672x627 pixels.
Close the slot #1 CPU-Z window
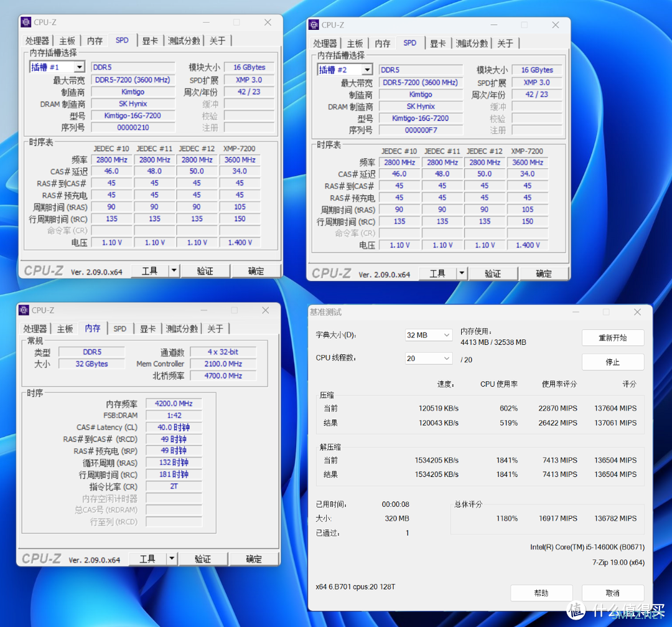click(268, 22)
